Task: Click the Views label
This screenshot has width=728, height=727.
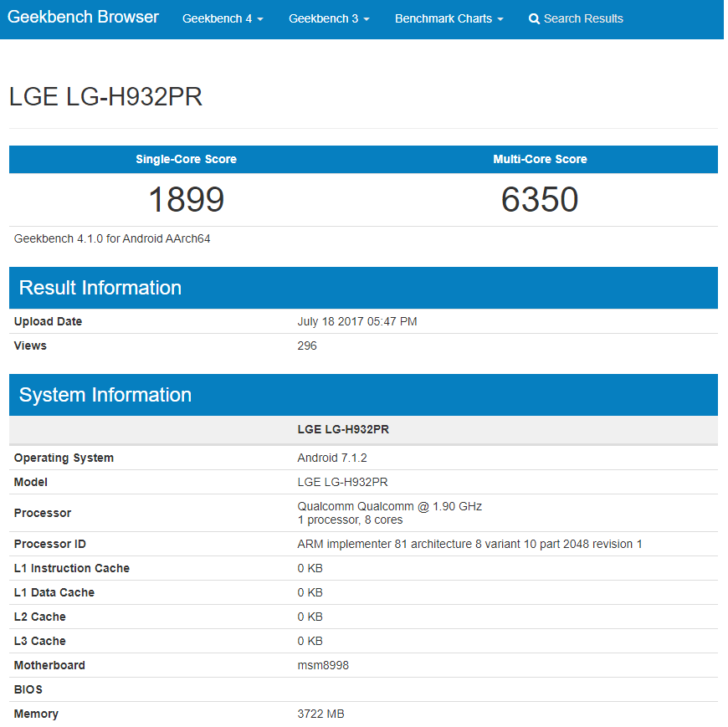Action: pos(30,346)
